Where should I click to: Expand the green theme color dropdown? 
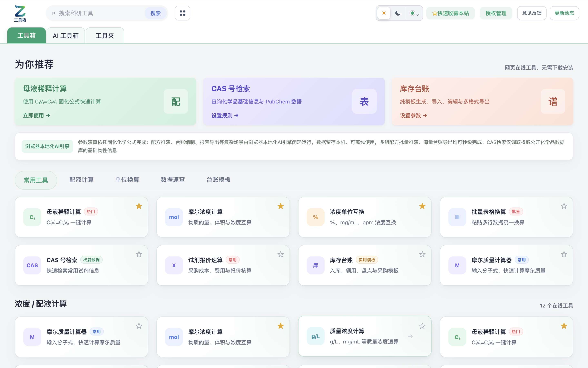[414, 13]
